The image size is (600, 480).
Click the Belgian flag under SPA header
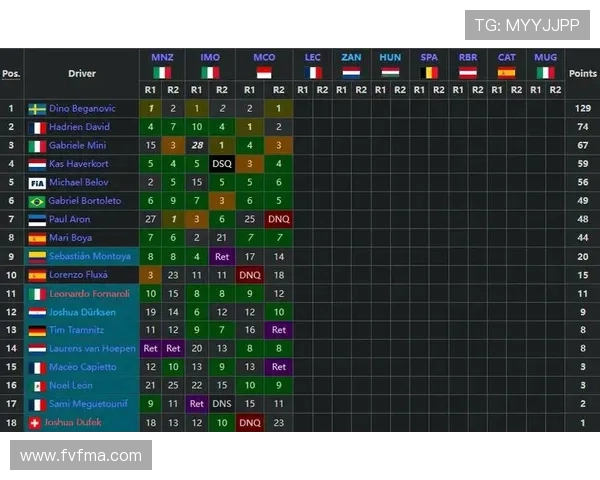(x=429, y=72)
